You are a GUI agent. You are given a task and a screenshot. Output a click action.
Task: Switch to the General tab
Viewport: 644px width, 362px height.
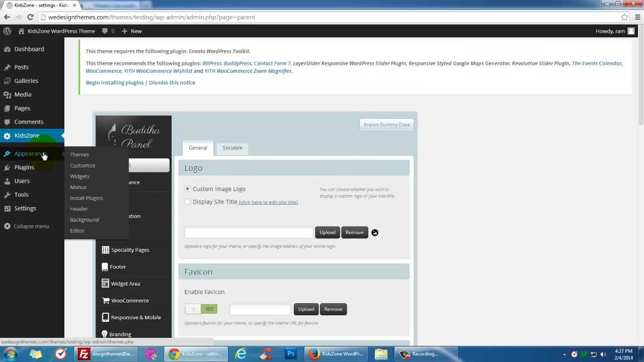(198, 148)
